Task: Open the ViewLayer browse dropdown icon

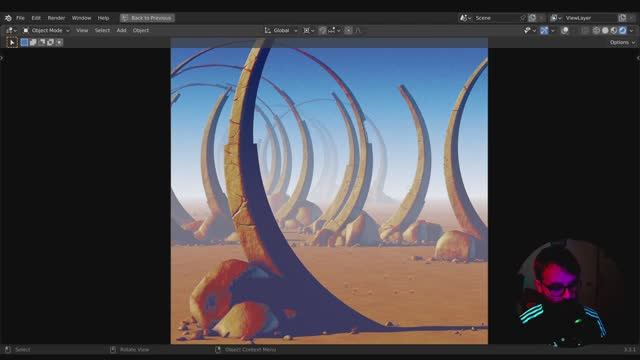Action: 556,18
